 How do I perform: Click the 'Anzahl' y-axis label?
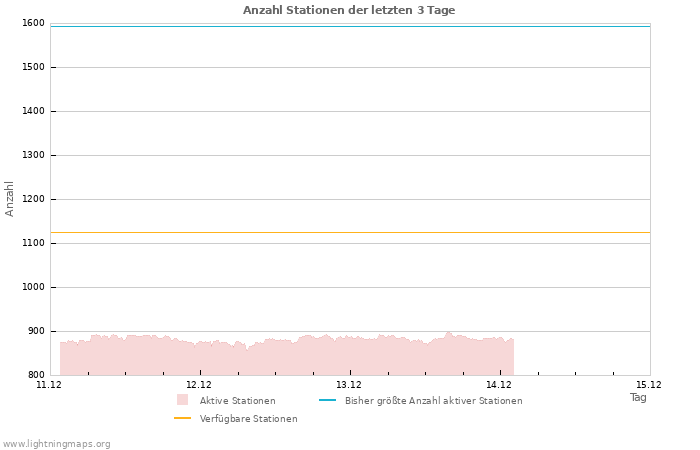(x=10, y=198)
